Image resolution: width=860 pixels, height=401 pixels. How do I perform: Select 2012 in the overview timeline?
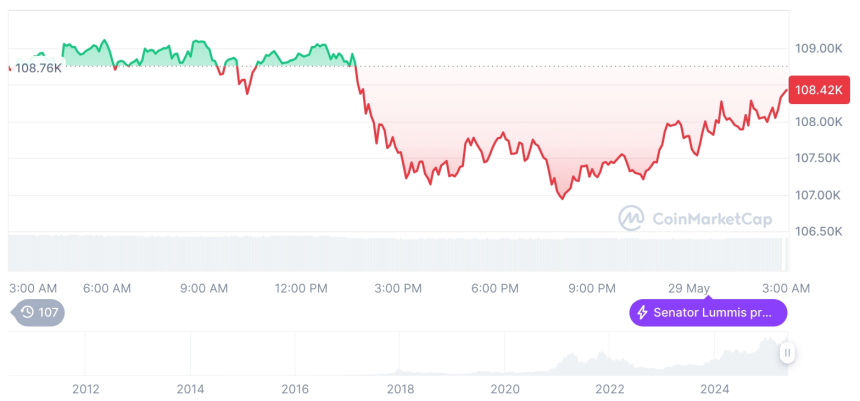(86, 388)
